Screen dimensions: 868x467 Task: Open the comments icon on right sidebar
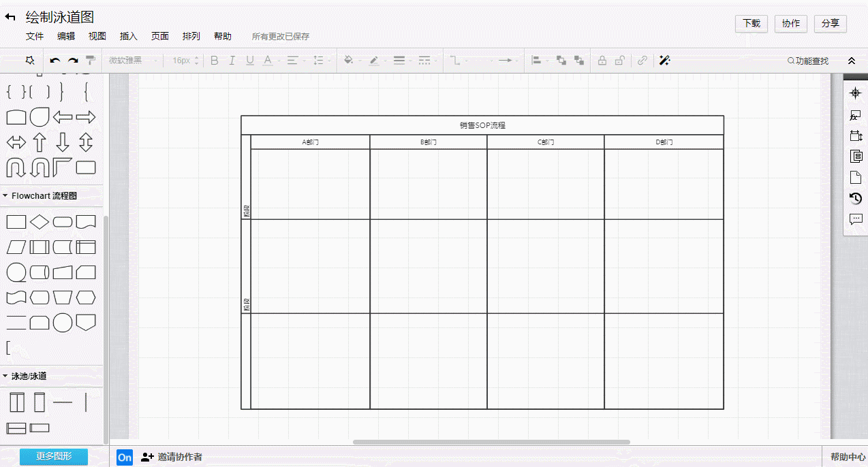(855, 219)
